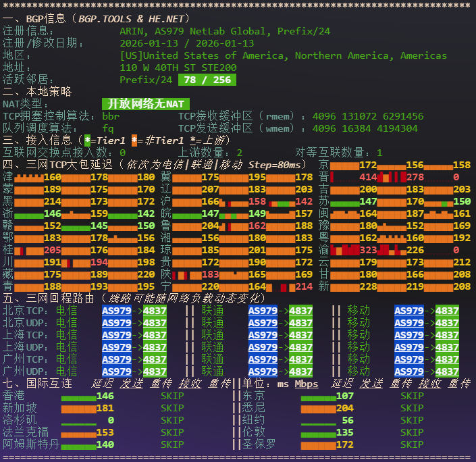Click 纽约 latency value '56'

coord(348,420)
